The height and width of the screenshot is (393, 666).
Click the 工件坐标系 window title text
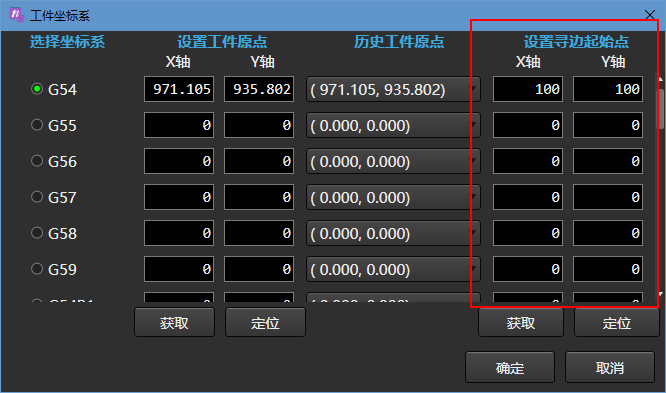click(60, 16)
